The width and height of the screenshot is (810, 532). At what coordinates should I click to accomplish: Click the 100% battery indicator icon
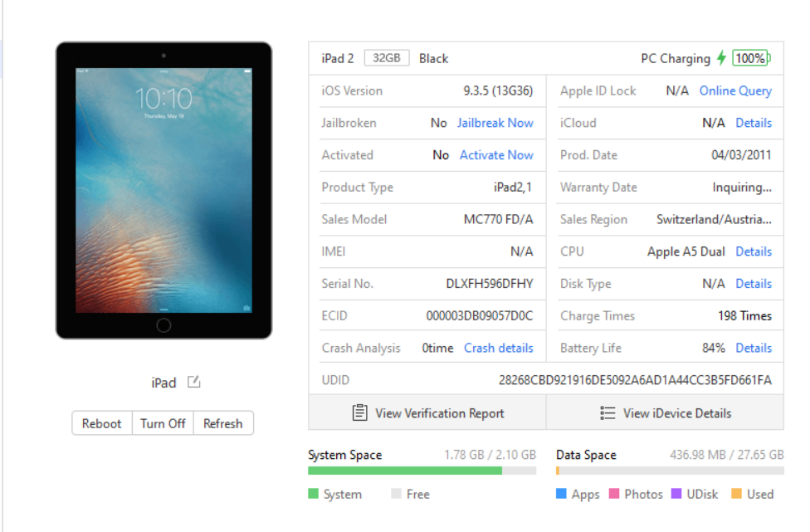click(751, 58)
